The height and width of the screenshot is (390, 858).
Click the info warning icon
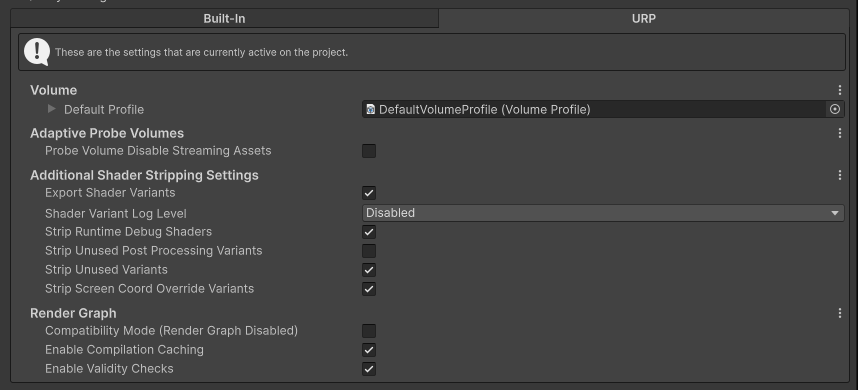click(x=37, y=52)
